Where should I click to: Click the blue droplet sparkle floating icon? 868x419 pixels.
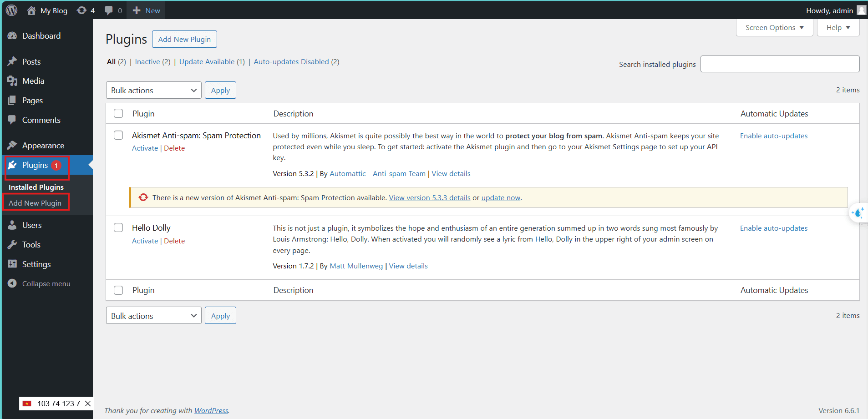click(x=858, y=212)
